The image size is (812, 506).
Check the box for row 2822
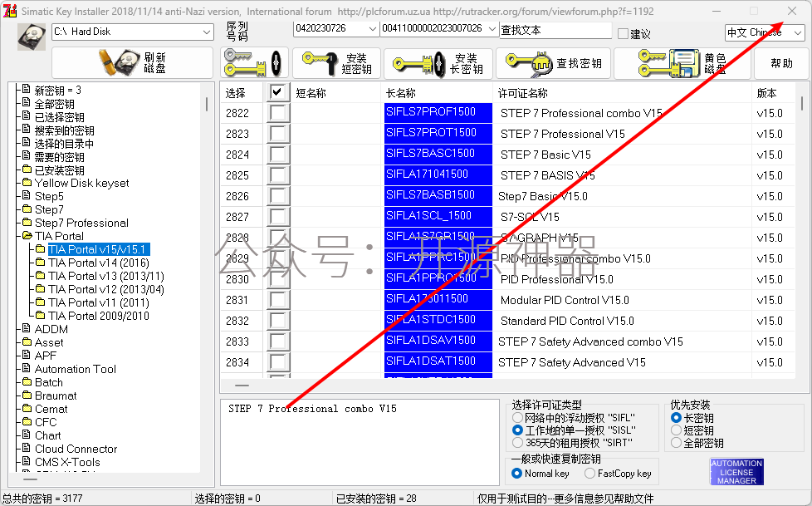(277, 113)
